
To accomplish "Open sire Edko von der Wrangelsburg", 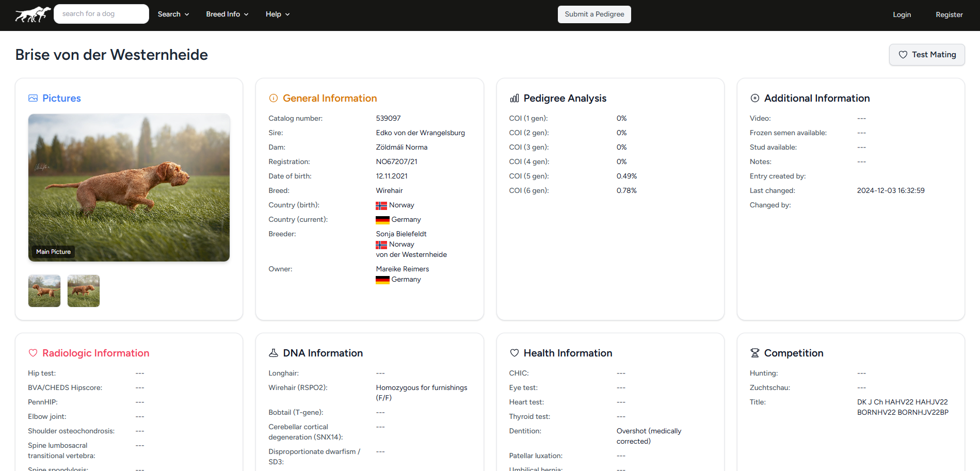I will (420, 133).
